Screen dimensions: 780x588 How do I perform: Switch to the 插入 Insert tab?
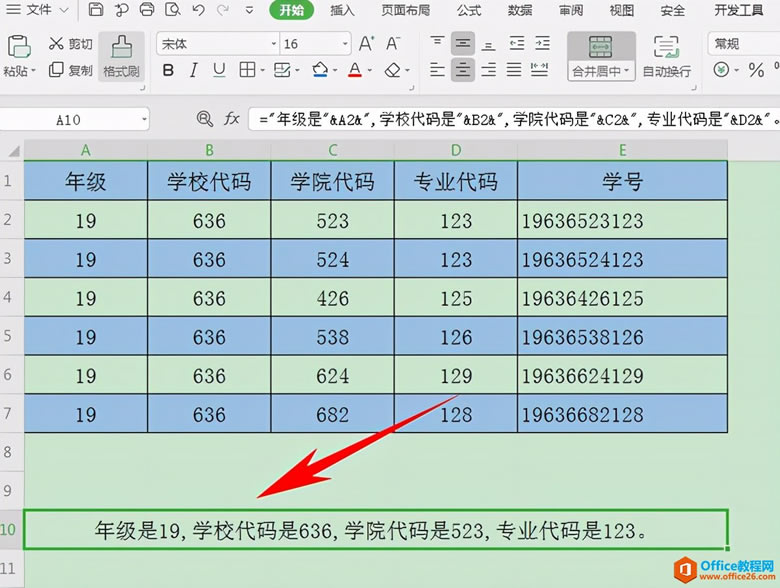pos(342,10)
